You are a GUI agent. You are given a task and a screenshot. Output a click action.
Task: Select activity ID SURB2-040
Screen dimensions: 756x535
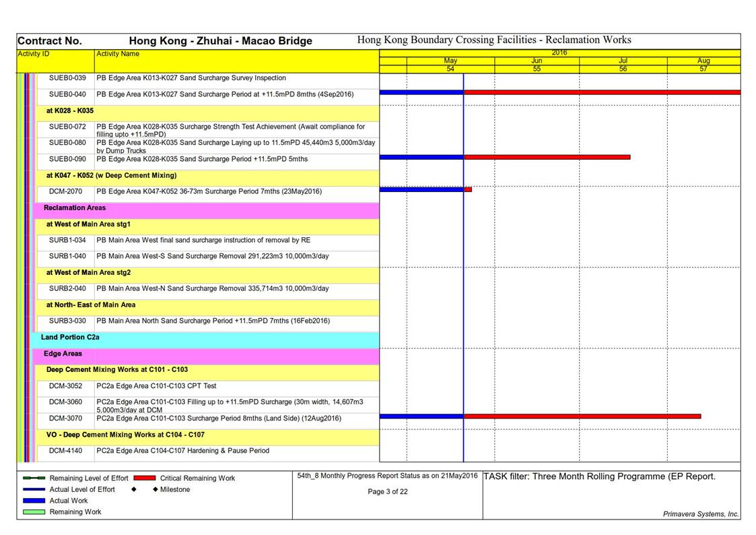(67, 288)
